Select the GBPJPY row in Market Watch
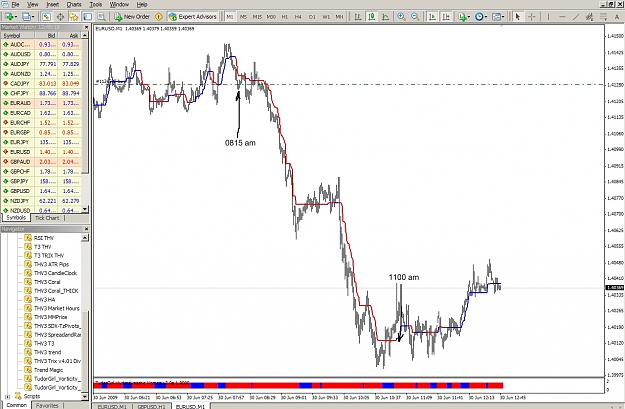Screen dimensions: 625x409 pyautogui.click(x=41, y=181)
